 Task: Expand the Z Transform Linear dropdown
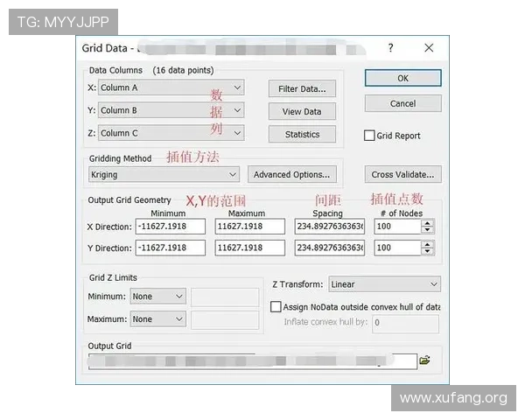point(434,284)
